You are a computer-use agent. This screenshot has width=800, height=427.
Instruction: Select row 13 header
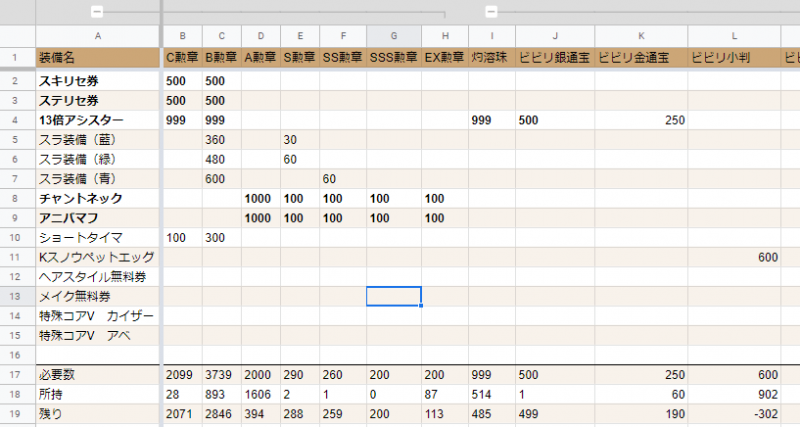point(17,296)
